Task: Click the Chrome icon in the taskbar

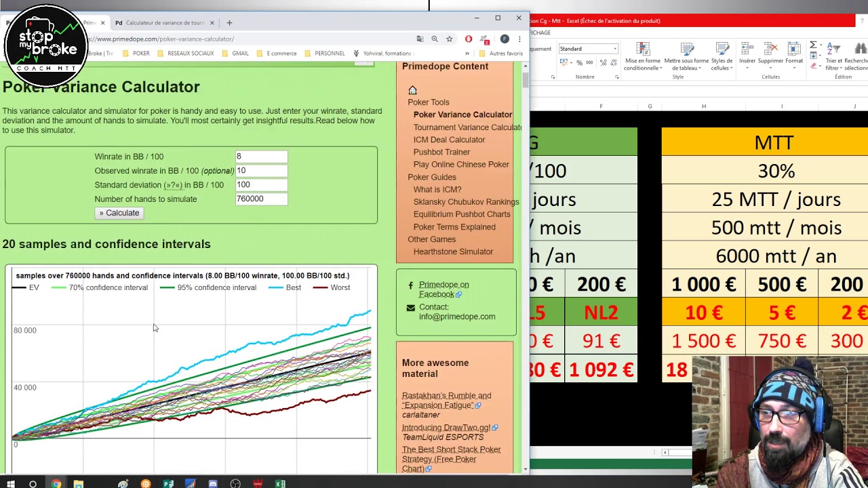Action: [x=56, y=484]
